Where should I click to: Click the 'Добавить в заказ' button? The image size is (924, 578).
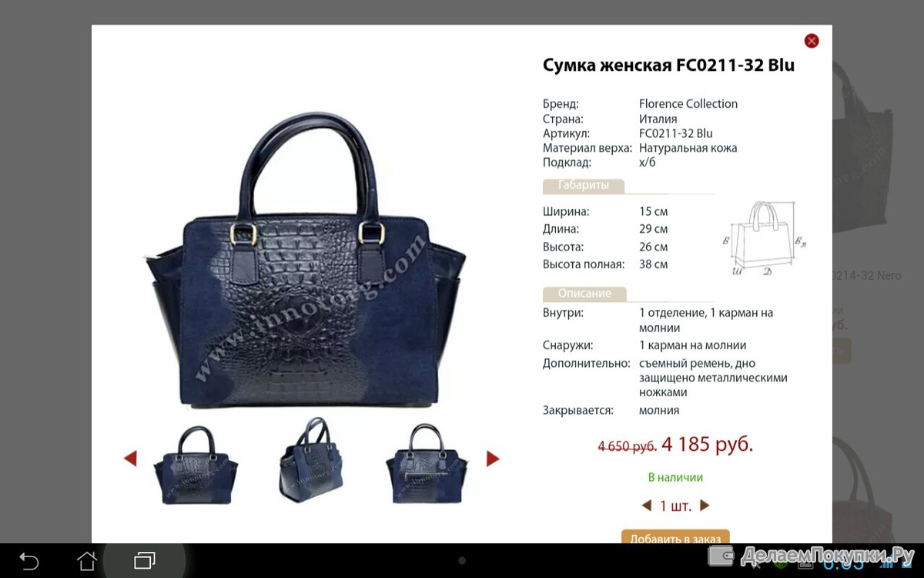[x=675, y=536]
